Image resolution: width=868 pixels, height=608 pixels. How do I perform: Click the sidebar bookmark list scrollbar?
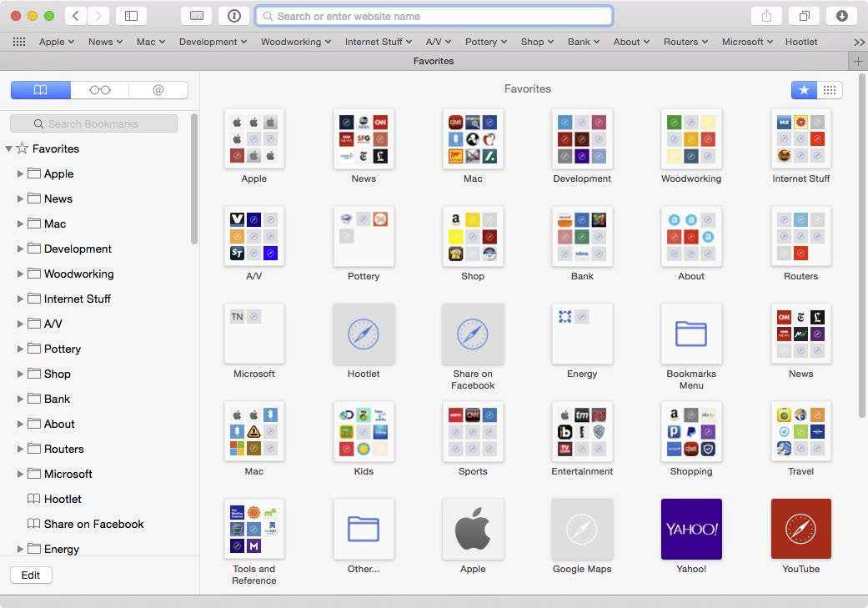(x=193, y=178)
